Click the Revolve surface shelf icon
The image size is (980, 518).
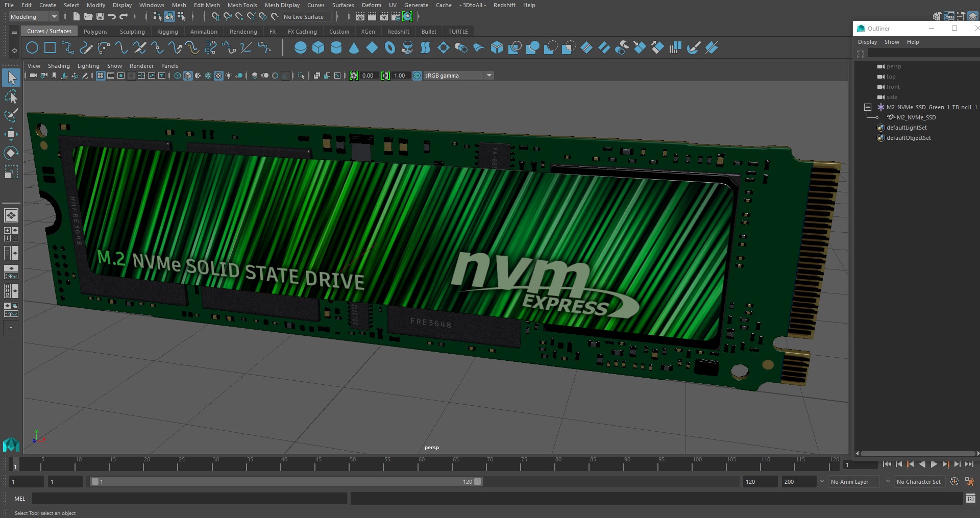tap(407, 48)
